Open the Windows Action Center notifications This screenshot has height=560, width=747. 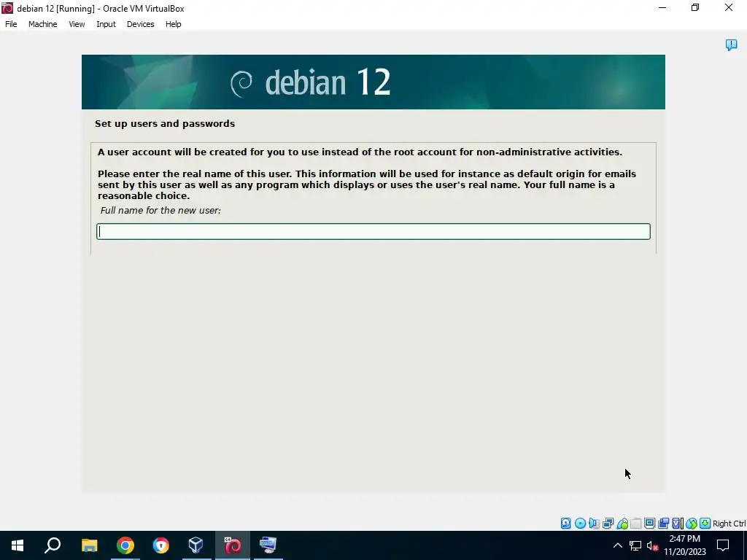click(723, 545)
